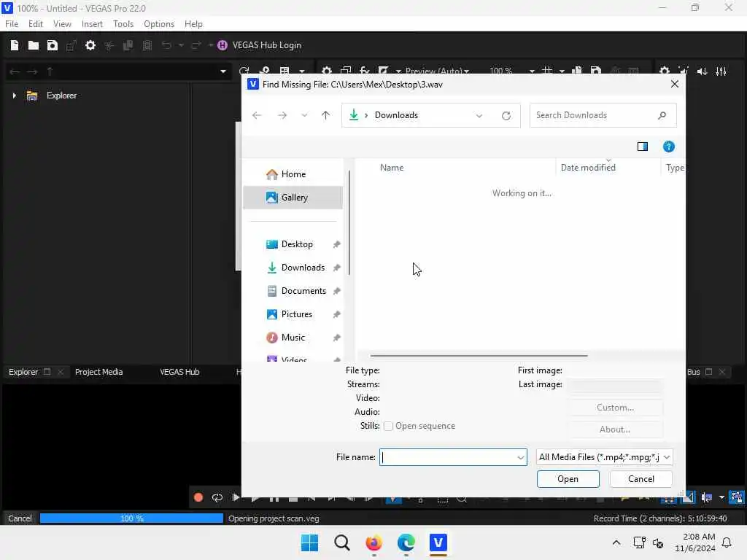Open the Options menu
747x560 pixels.
[158, 24]
